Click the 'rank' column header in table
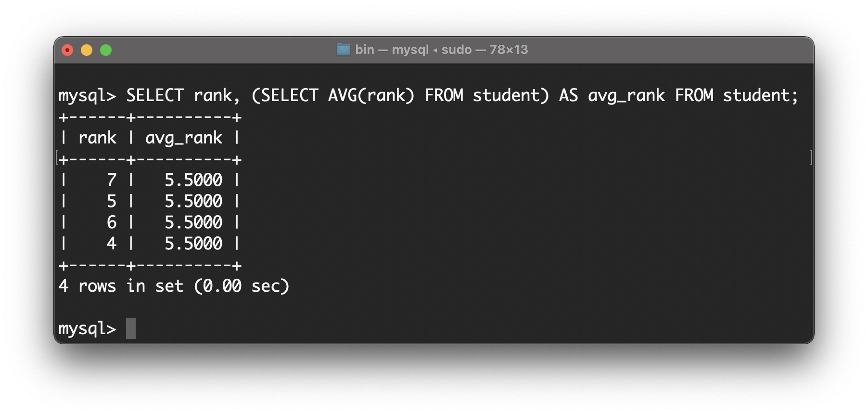The image size is (868, 415). point(97,138)
